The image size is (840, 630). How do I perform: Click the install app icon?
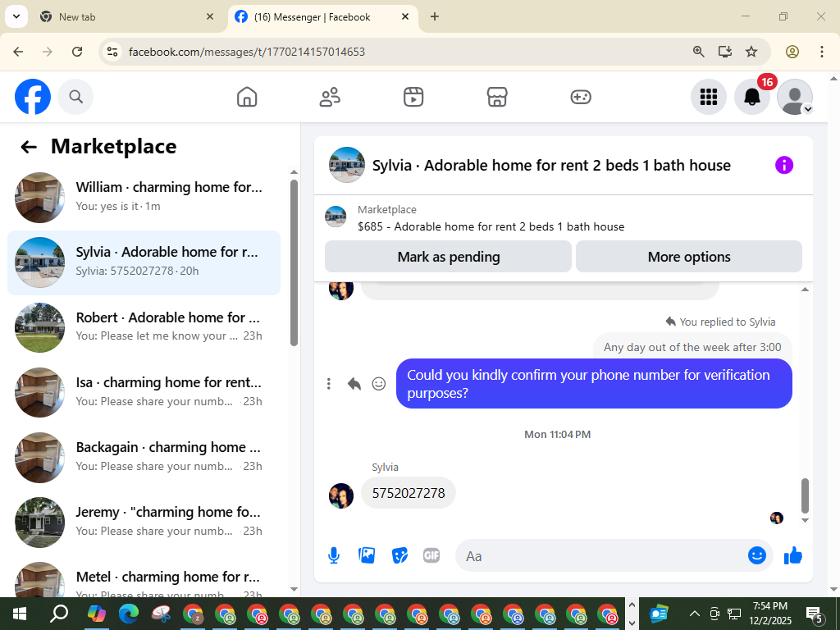pos(725,52)
